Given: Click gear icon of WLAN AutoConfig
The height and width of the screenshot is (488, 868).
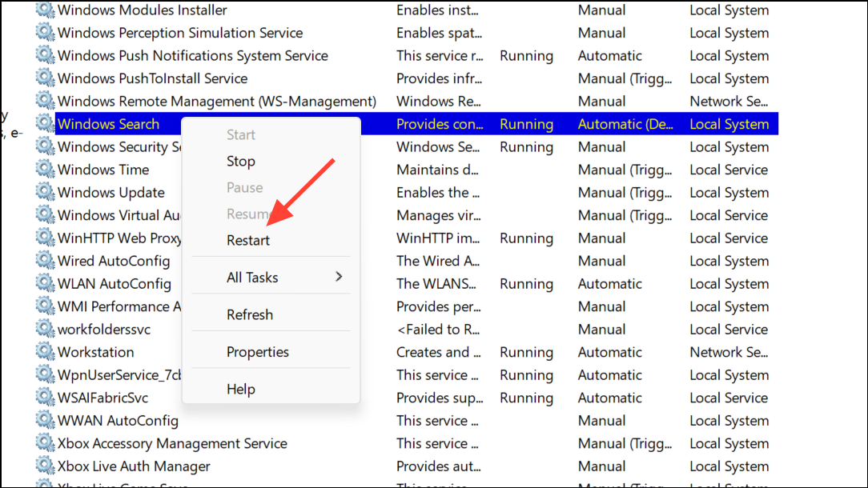Looking at the screenshot, I should (x=46, y=282).
